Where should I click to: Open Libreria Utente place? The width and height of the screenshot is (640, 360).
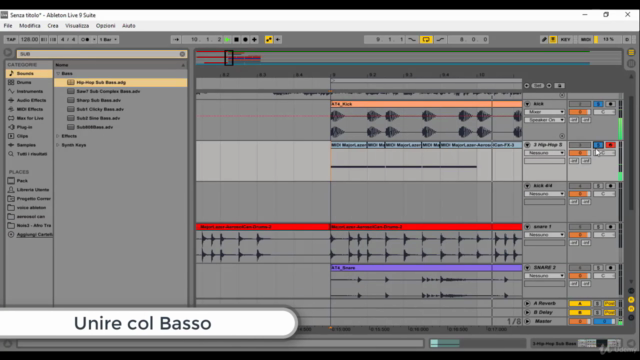29,190
